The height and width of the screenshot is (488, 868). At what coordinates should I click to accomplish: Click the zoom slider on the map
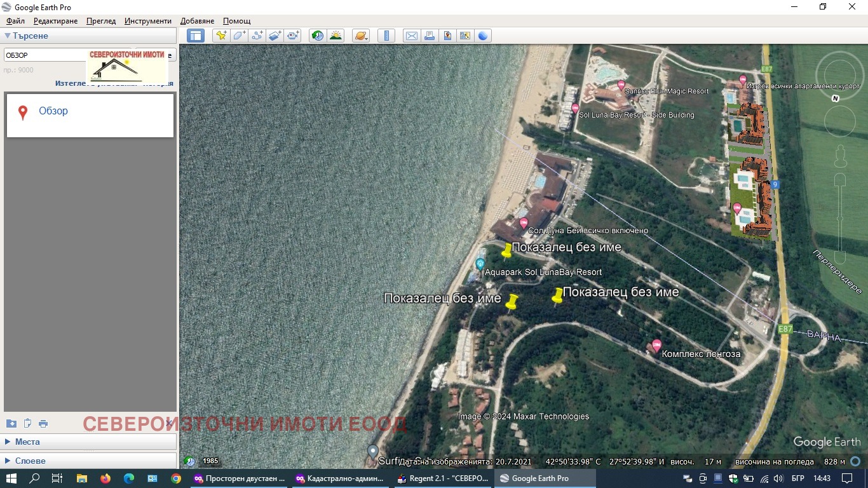point(840,216)
